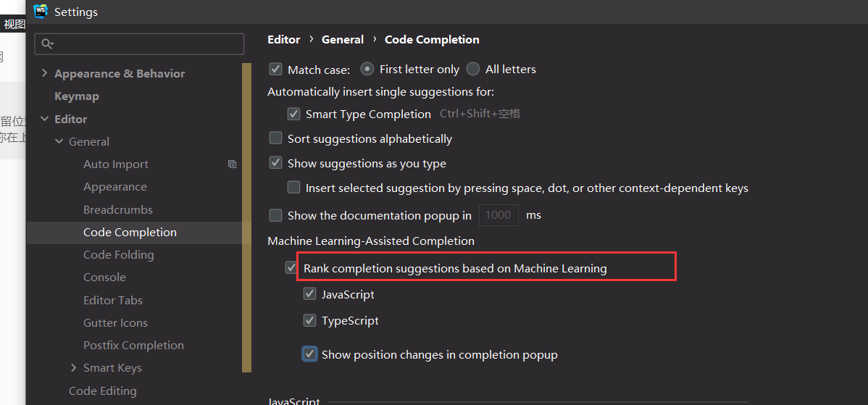The width and height of the screenshot is (868, 405).
Task: Select First letter only radio button
Action: tap(367, 69)
